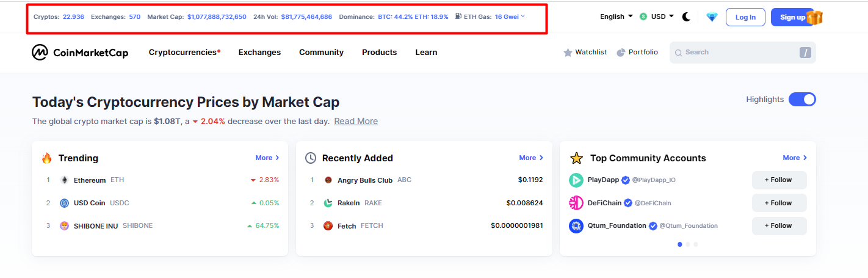Open the English language dropdown

(617, 17)
